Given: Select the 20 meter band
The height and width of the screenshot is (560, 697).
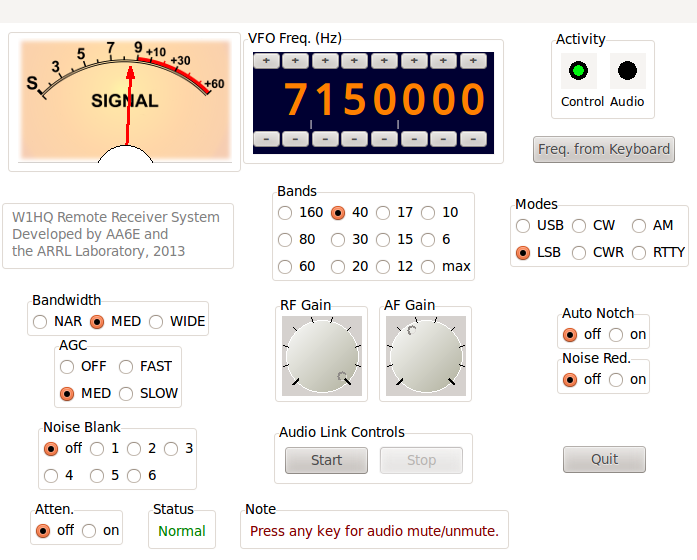Looking at the screenshot, I should point(338,267).
